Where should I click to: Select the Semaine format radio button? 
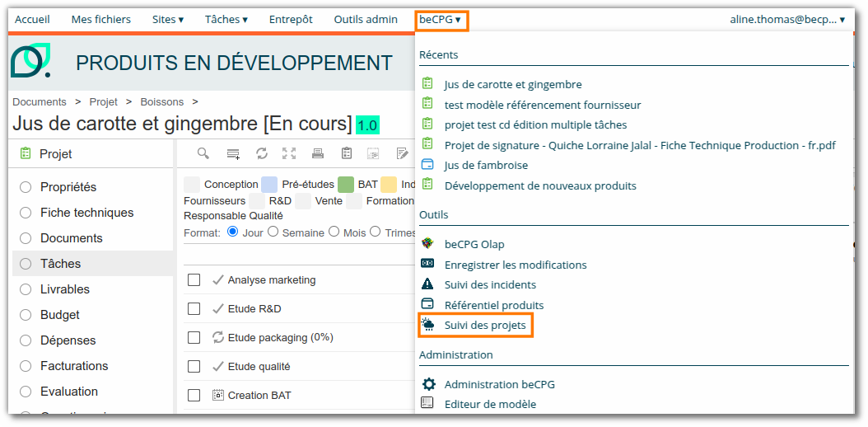point(273,232)
